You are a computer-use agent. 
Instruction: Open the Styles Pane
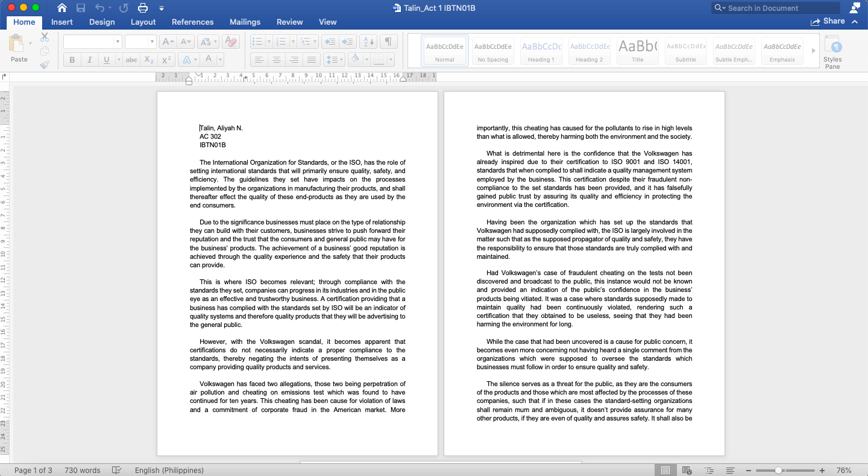click(x=832, y=52)
